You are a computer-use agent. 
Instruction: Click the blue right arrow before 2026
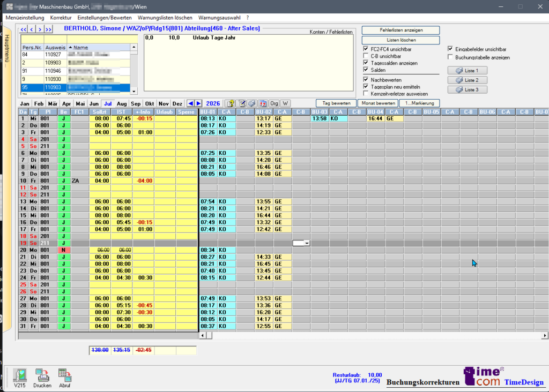coord(198,103)
